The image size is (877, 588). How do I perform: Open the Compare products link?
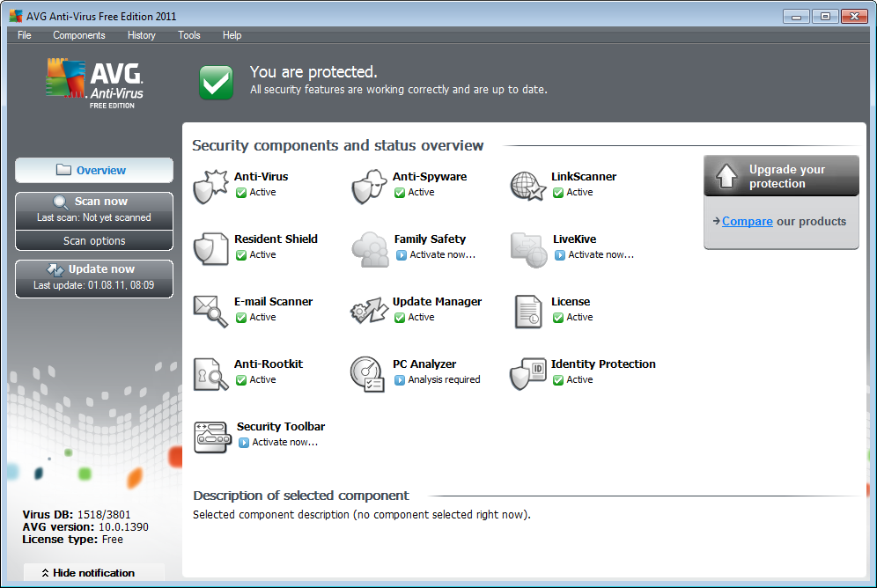click(x=747, y=222)
